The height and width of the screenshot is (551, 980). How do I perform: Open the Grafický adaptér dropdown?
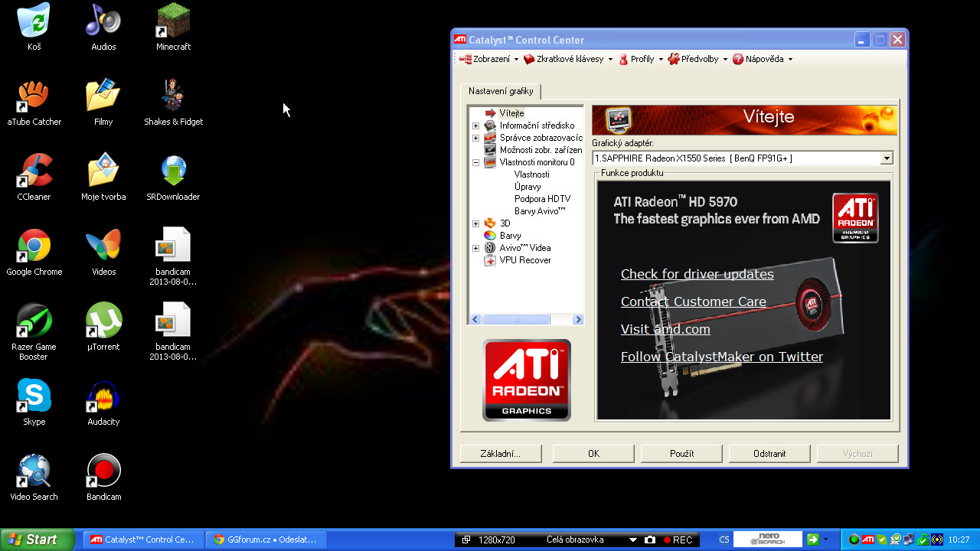click(887, 158)
